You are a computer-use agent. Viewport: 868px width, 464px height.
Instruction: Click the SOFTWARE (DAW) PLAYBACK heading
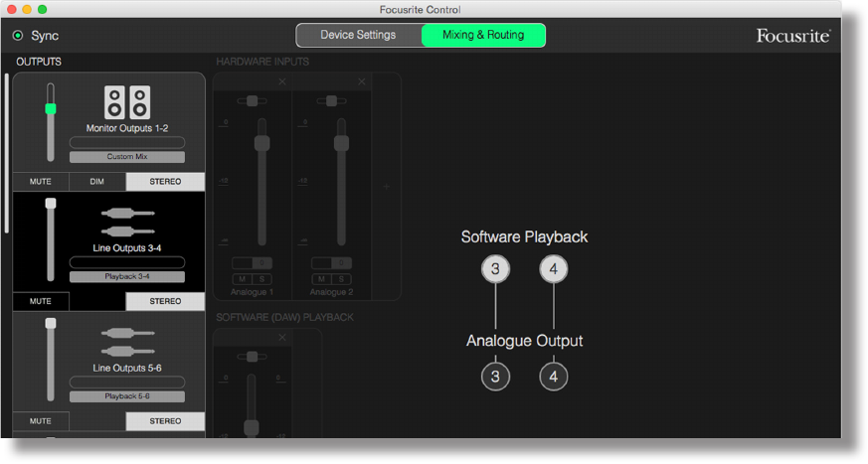point(284,317)
